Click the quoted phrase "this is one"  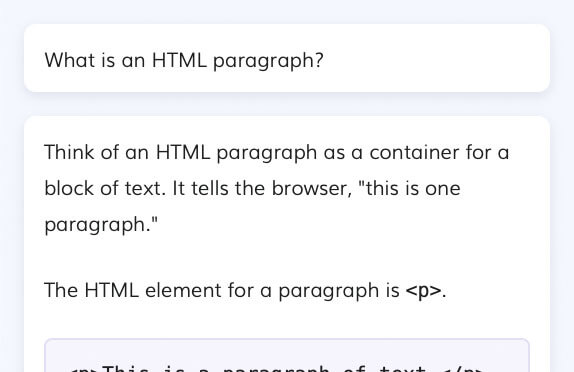point(410,189)
